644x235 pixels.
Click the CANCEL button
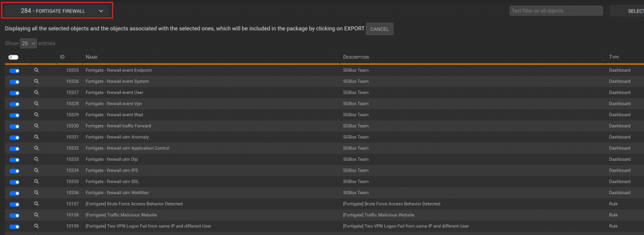coord(379,29)
